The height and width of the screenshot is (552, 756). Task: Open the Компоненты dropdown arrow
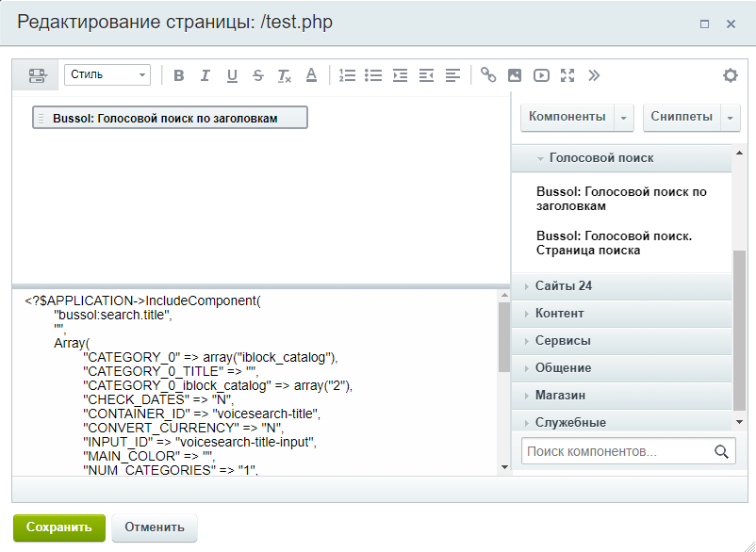point(621,117)
